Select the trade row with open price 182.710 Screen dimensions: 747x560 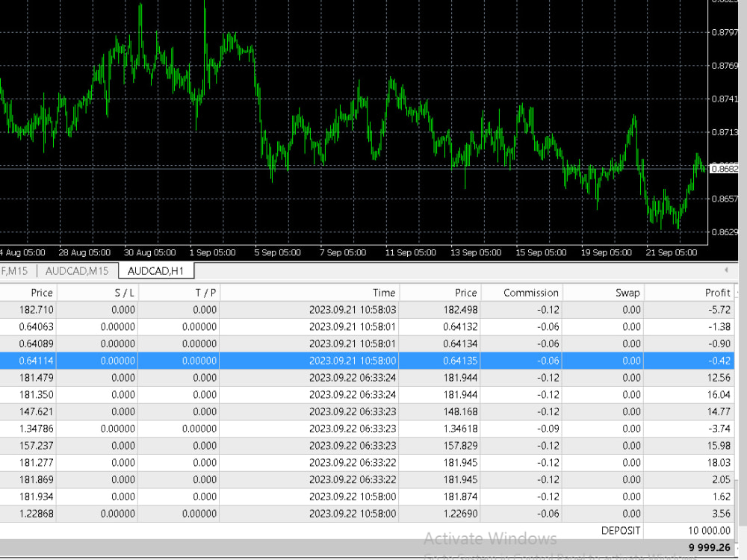367,310
